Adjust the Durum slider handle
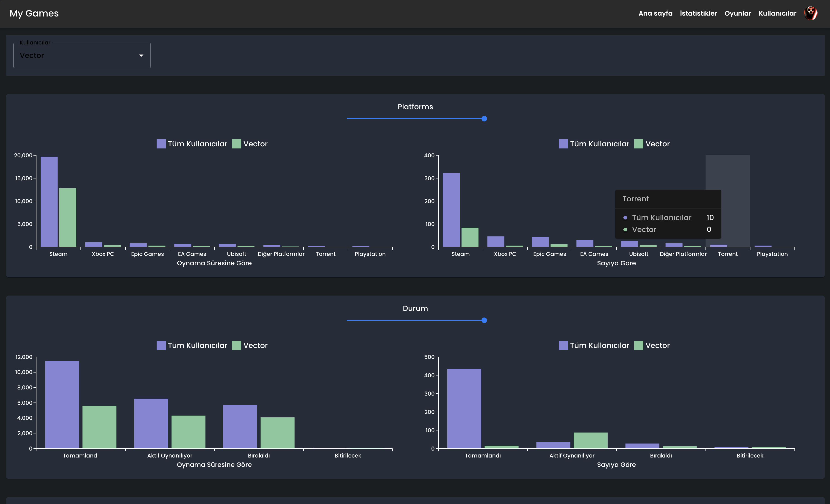Image resolution: width=830 pixels, height=504 pixels. (x=484, y=320)
